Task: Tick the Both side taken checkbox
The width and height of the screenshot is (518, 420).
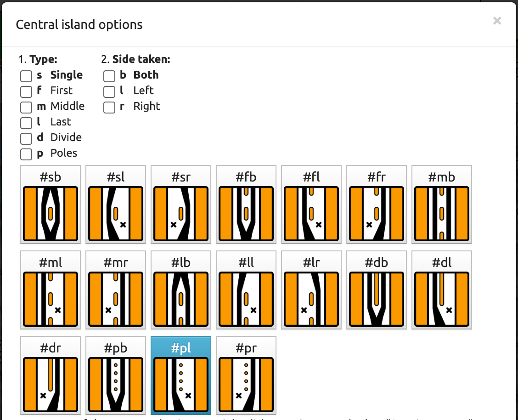Action: pos(109,76)
